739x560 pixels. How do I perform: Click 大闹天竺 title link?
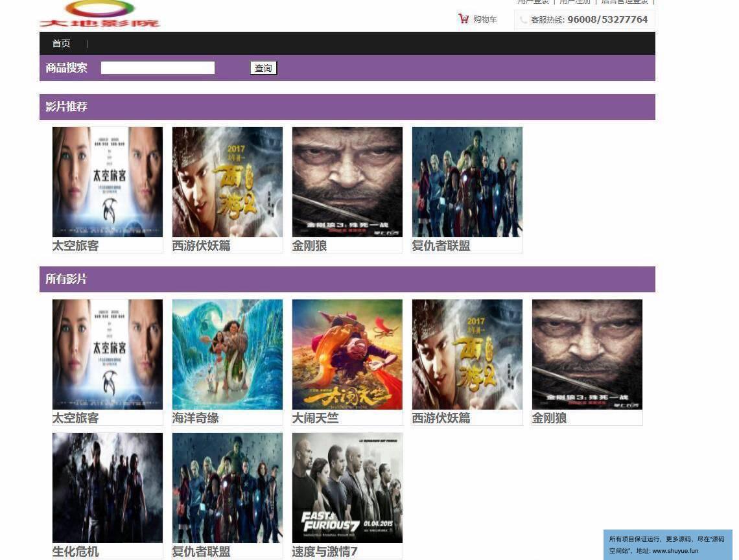pyautogui.click(x=315, y=418)
